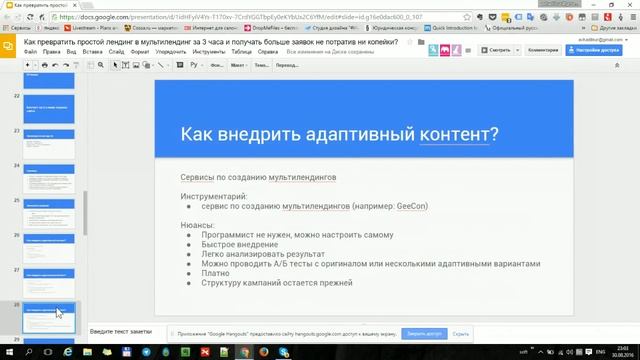Select the arrow cursor tool
The image size is (640, 360).
tap(116, 65)
